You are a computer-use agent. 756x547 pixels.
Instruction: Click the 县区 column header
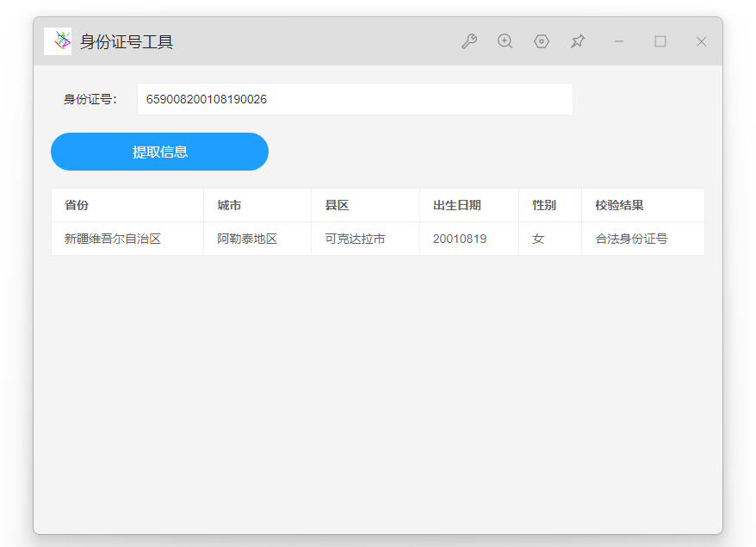pyautogui.click(x=365, y=206)
